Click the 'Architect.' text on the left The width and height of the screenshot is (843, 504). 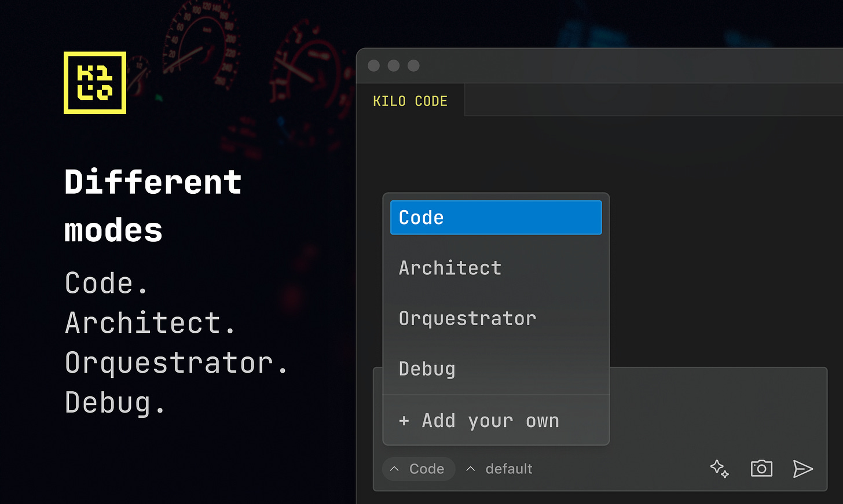tap(150, 322)
